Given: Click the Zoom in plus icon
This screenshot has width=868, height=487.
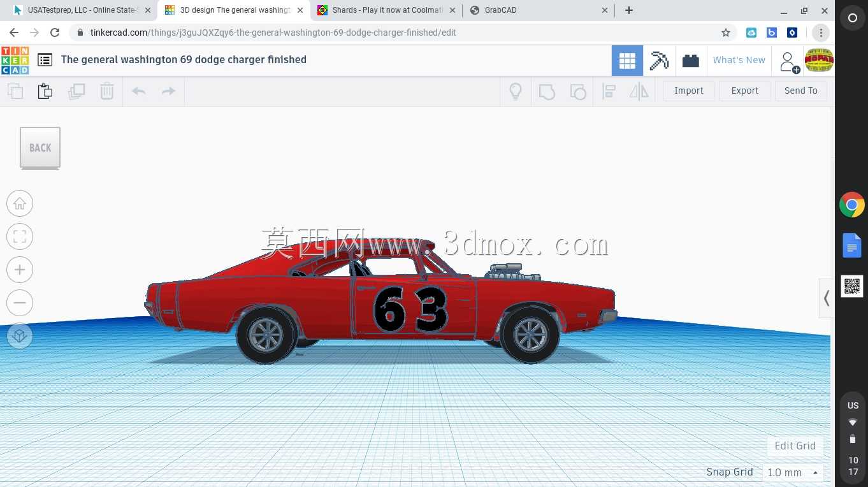Looking at the screenshot, I should 20,270.
